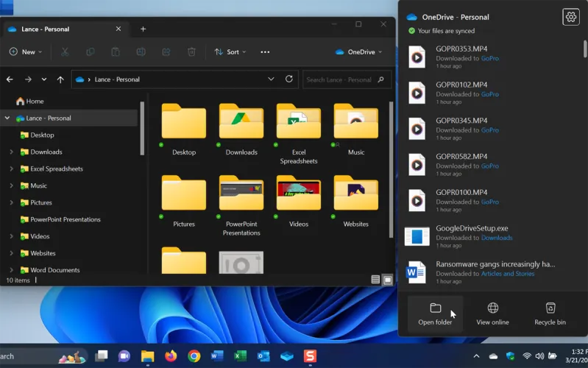Open the OneDrive status dropdown in toolbar
The width and height of the screenshot is (588, 368).
click(x=359, y=52)
